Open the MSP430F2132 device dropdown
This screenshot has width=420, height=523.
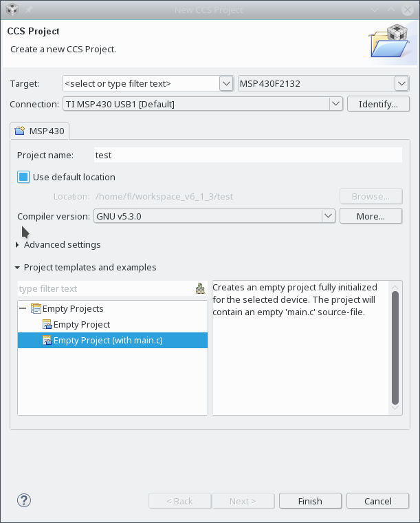[401, 83]
